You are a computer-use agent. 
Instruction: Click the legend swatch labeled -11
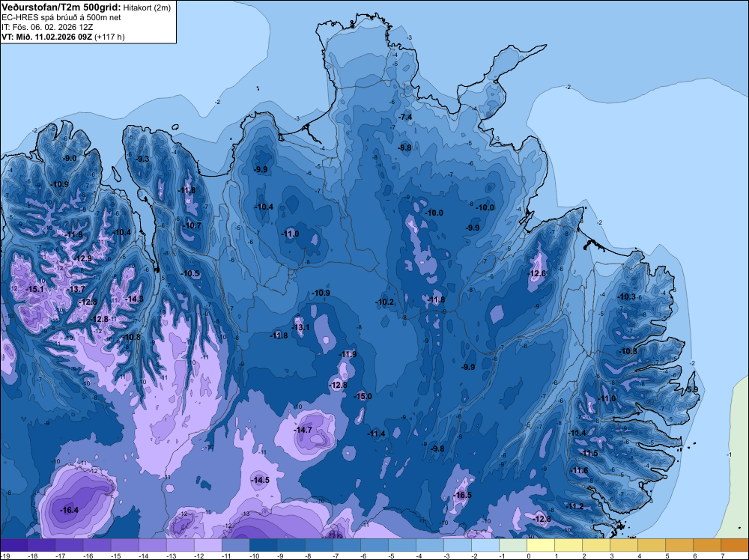coord(235,545)
